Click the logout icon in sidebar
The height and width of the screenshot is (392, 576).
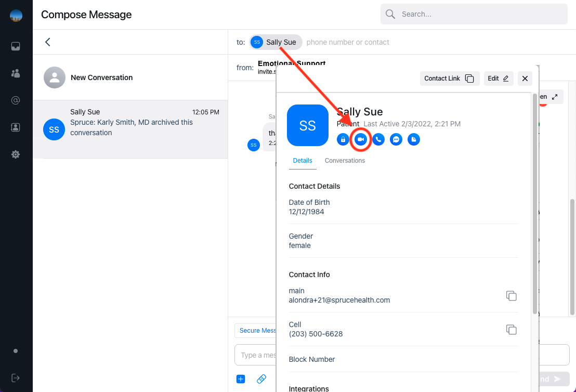pyautogui.click(x=16, y=378)
